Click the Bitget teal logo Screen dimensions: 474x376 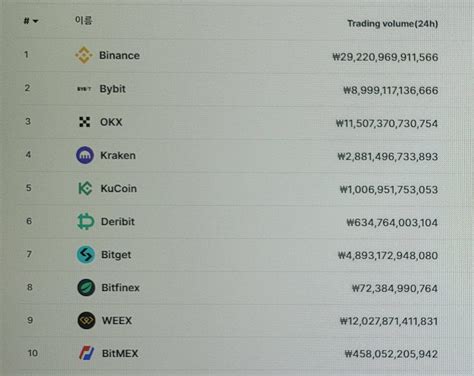(86, 255)
